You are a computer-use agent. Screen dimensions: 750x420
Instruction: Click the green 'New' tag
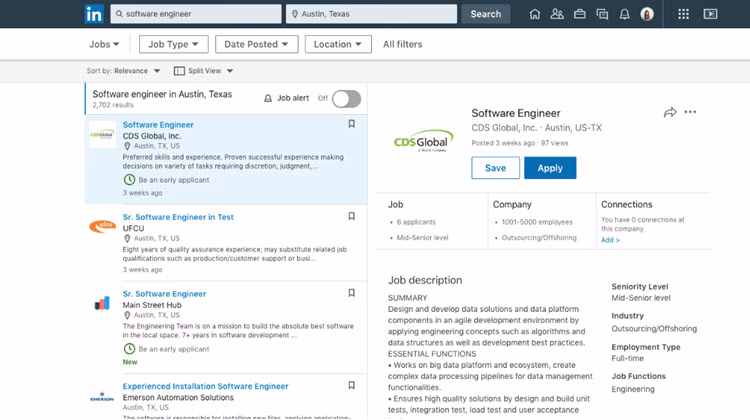click(x=130, y=362)
